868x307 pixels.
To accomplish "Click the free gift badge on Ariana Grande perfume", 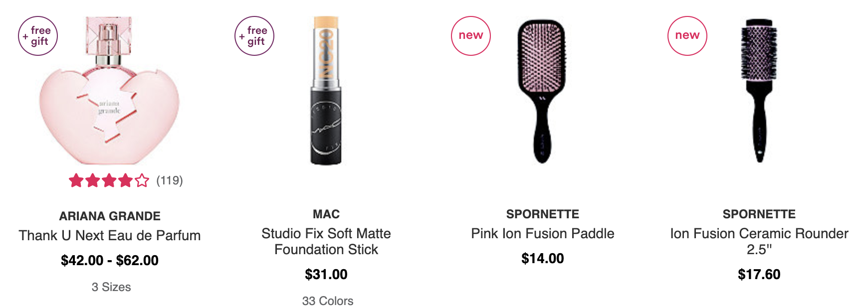I will pos(38,36).
